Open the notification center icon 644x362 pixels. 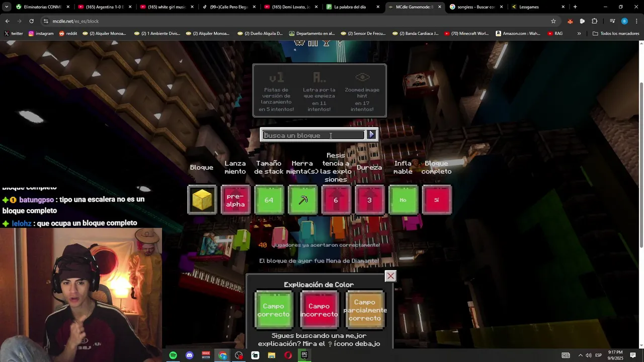pyautogui.click(x=633, y=355)
